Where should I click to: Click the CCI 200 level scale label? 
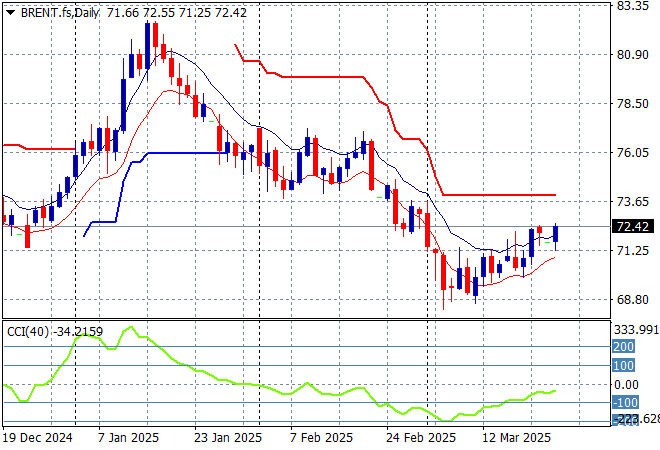625,346
